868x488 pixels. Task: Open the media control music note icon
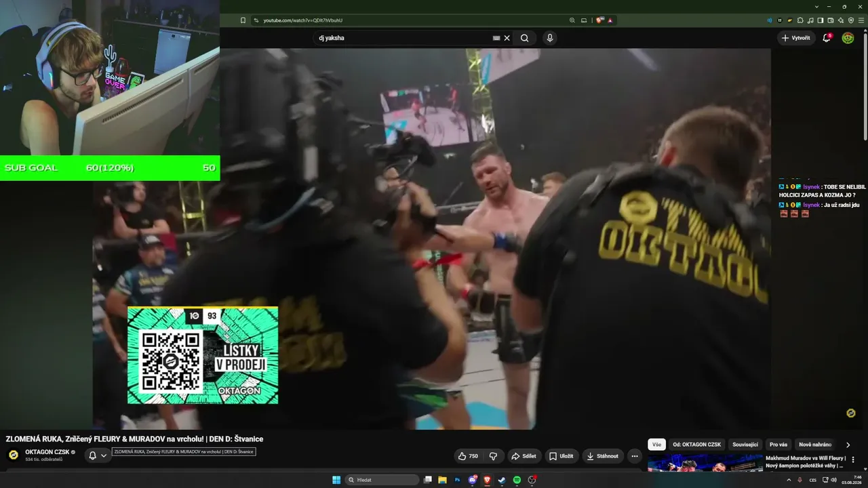tap(810, 20)
